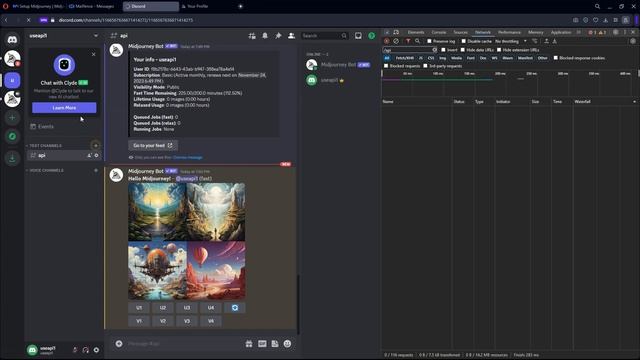
Task: Deafen headphones icon in user panel
Action: [86, 350]
